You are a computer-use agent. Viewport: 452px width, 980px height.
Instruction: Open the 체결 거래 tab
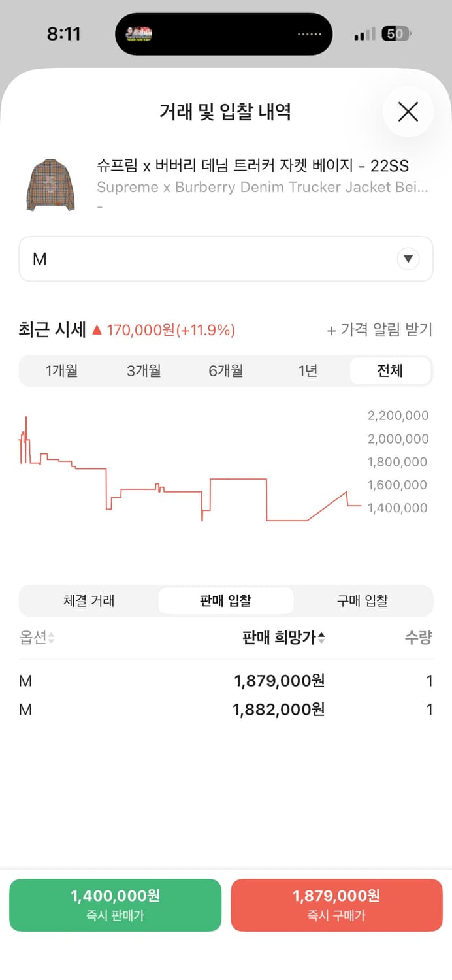[89, 600]
